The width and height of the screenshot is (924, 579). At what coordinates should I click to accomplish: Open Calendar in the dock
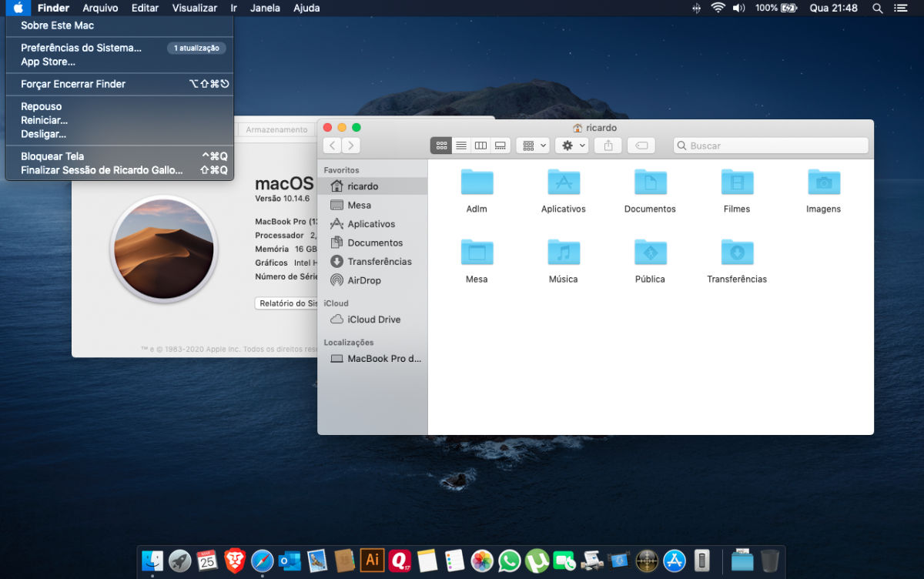click(206, 561)
